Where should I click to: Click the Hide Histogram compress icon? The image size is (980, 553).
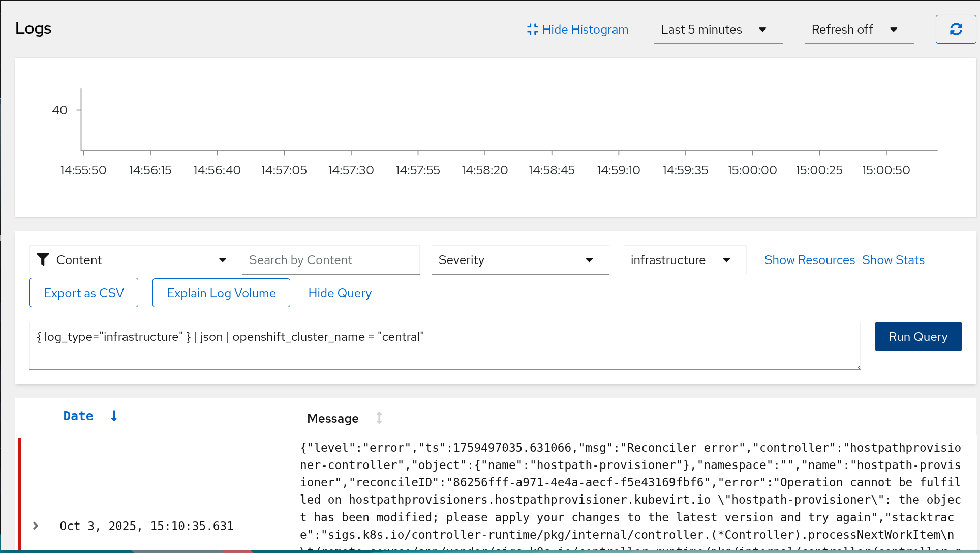tap(532, 30)
